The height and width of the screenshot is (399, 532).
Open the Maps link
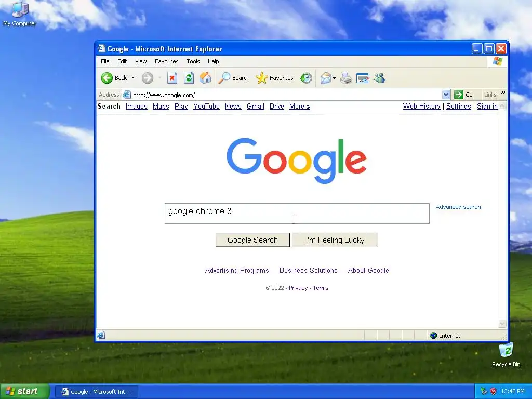pyautogui.click(x=161, y=106)
